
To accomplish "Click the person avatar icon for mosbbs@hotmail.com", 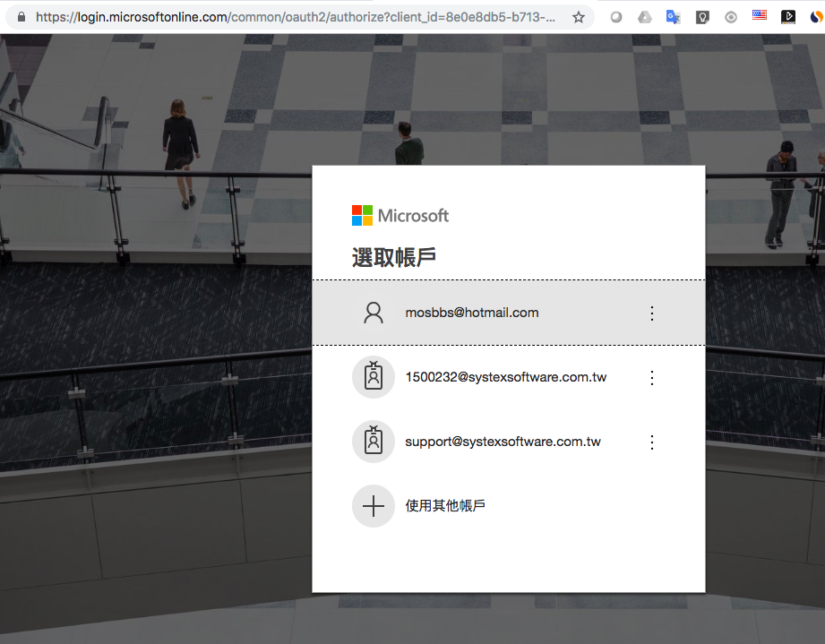I will tap(374, 313).
